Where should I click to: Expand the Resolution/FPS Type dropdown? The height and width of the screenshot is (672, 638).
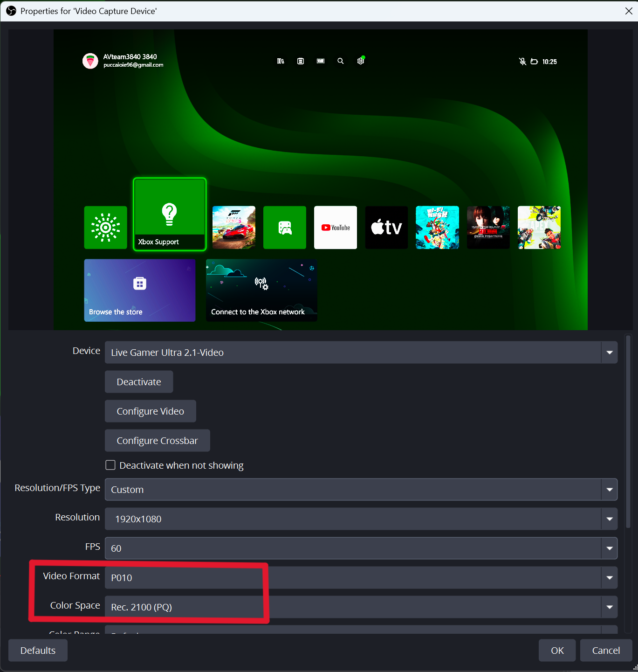[x=361, y=490]
